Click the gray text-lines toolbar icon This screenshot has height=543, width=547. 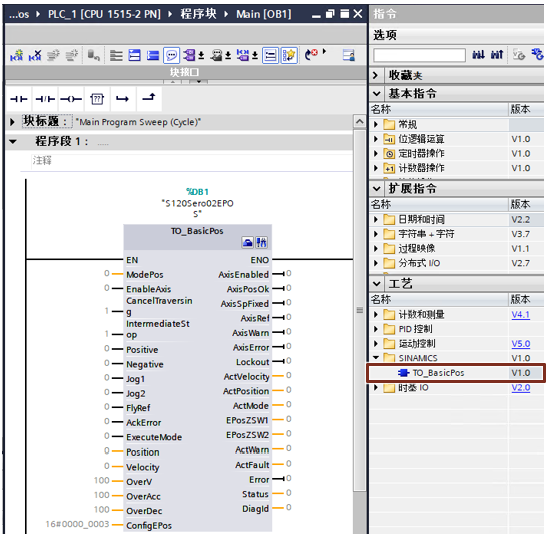click(x=116, y=55)
